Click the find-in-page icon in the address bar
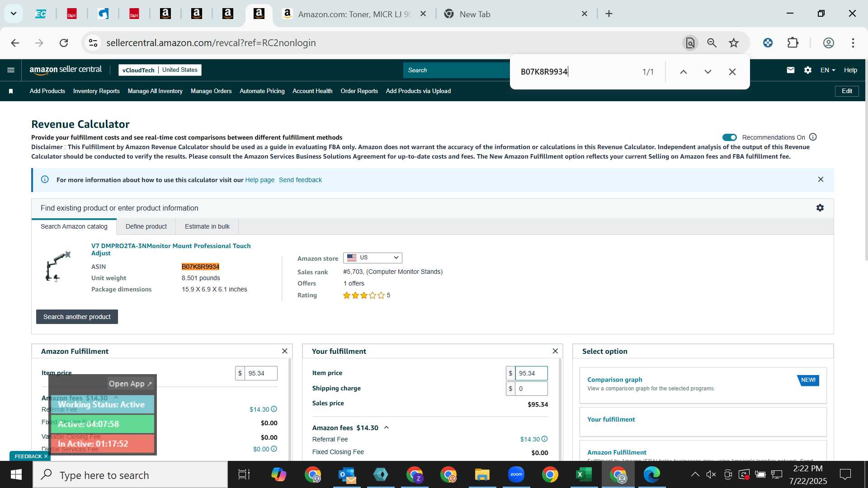This screenshot has height=488, width=868. 690,43
